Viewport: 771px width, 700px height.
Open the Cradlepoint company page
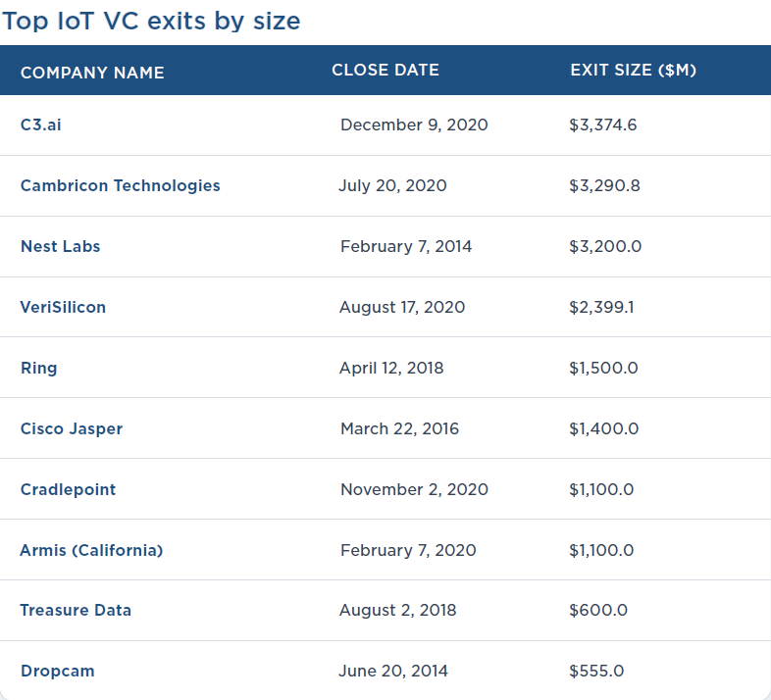[x=68, y=489]
